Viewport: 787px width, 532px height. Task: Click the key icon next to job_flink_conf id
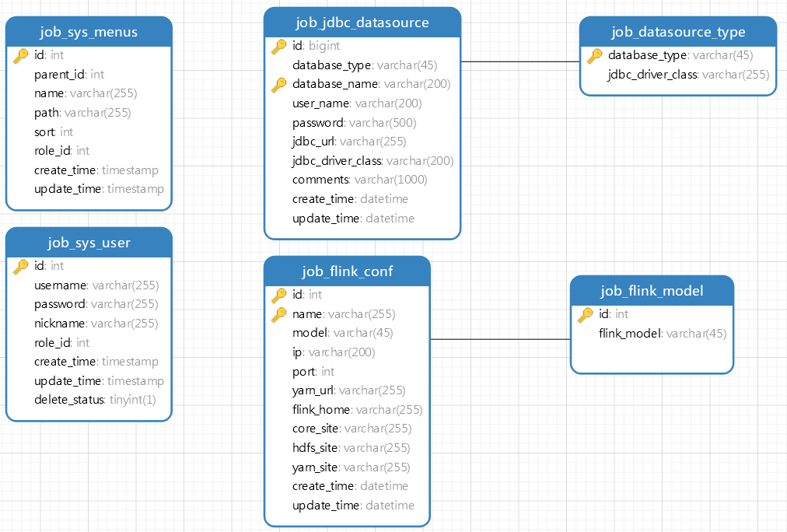pos(278,296)
